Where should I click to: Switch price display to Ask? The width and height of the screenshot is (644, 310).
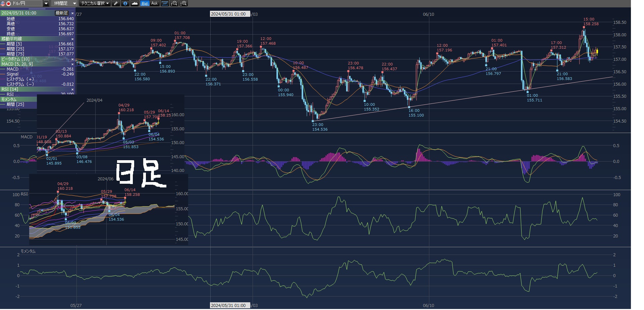[154, 3]
